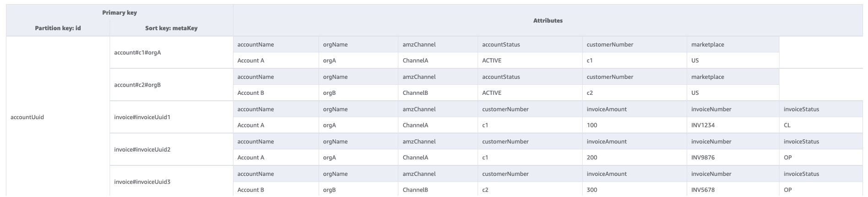
Task: Select the invoiceStatus value CL
Action: click(x=787, y=125)
